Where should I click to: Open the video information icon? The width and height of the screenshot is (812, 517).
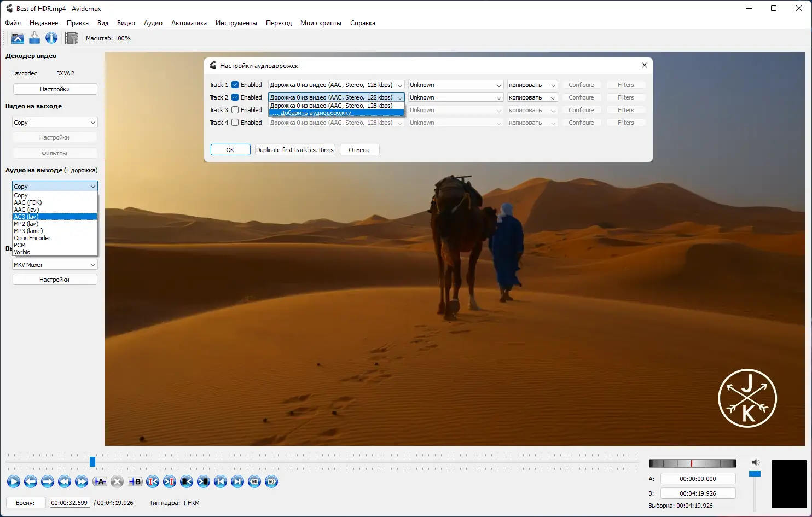pyautogui.click(x=51, y=38)
